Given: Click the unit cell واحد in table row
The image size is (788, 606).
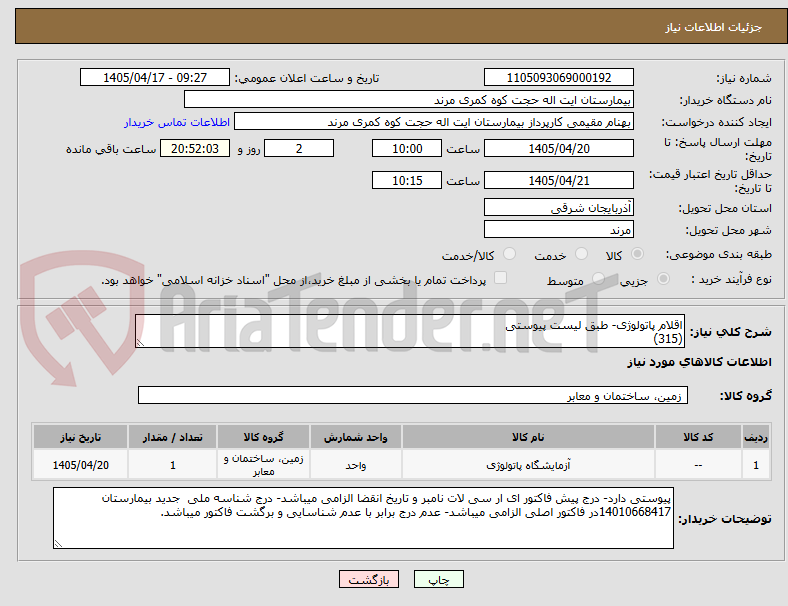Looking at the screenshot, I should coord(356,465).
